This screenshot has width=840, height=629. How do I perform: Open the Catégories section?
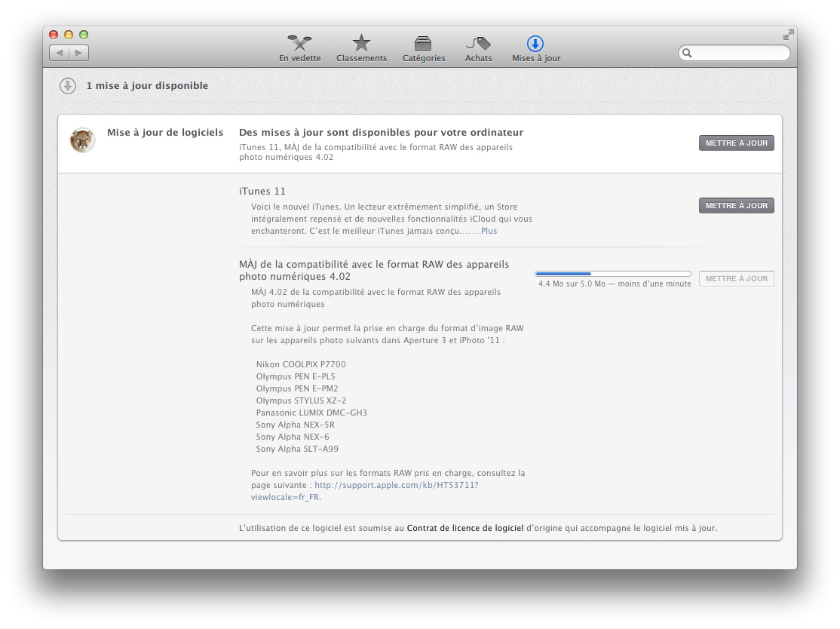tap(424, 48)
